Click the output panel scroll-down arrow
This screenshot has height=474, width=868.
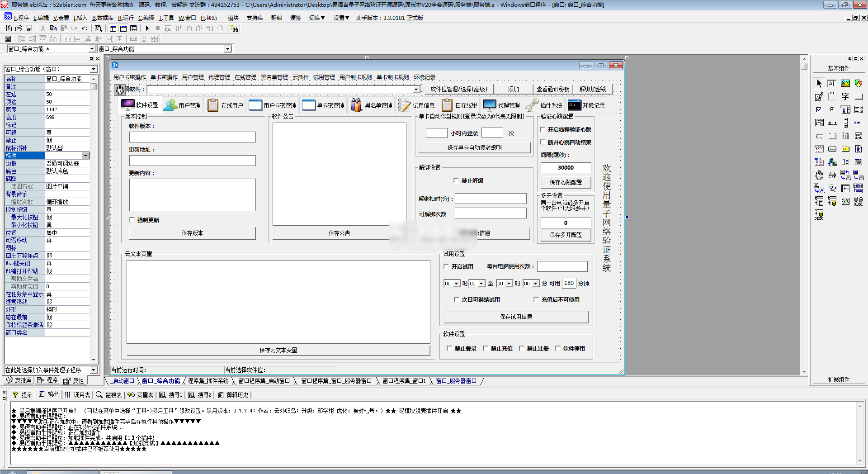click(860, 461)
